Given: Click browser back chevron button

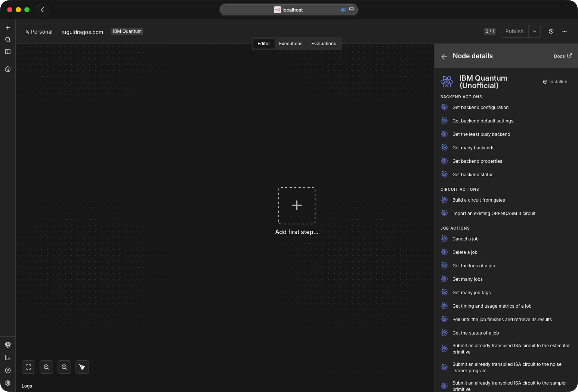Looking at the screenshot, I should click(x=42, y=10).
